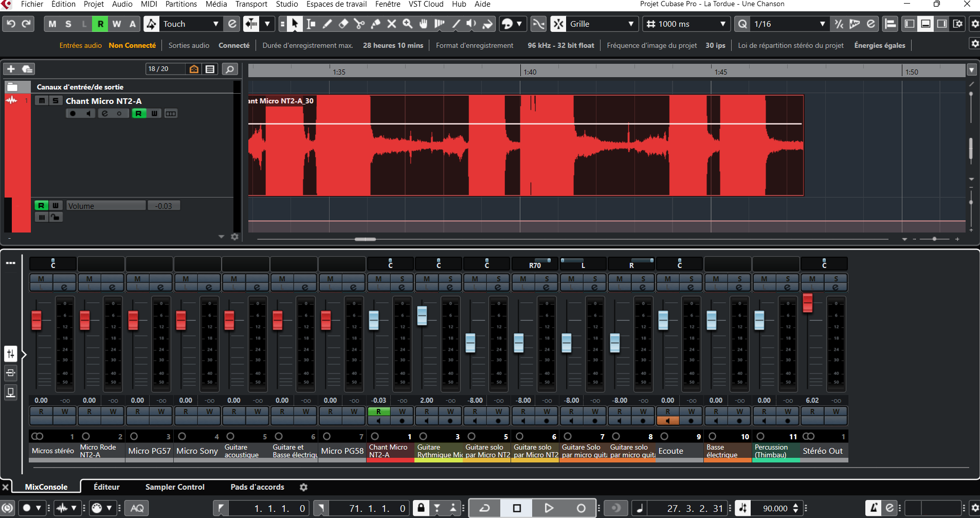Open the Transport menu

pyautogui.click(x=251, y=4)
